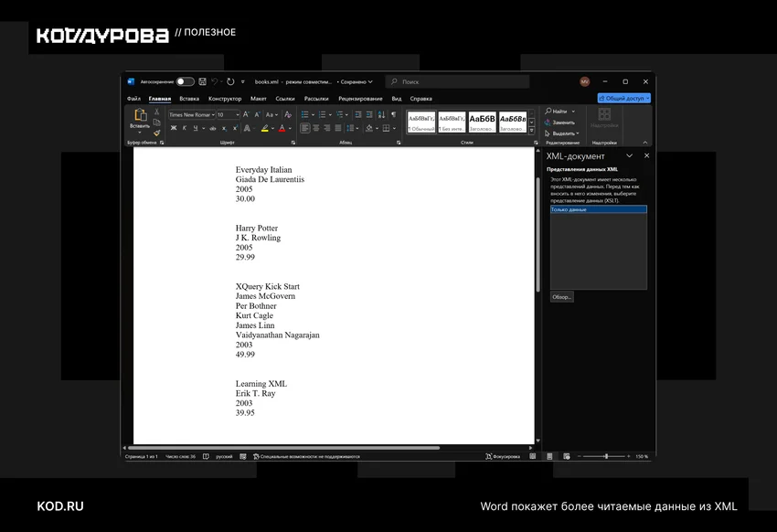Switch to the Конструктор tab
This screenshot has width=777, height=532.
[x=225, y=99]
